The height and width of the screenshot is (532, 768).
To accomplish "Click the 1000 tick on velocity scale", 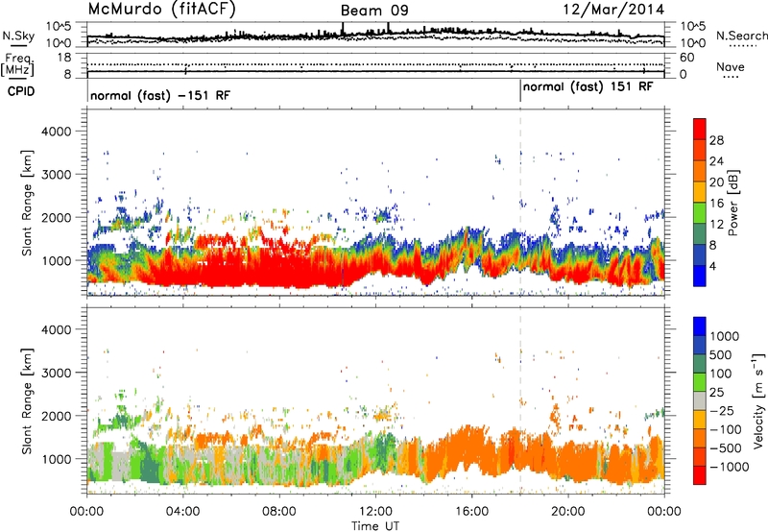I will point(725,336).
